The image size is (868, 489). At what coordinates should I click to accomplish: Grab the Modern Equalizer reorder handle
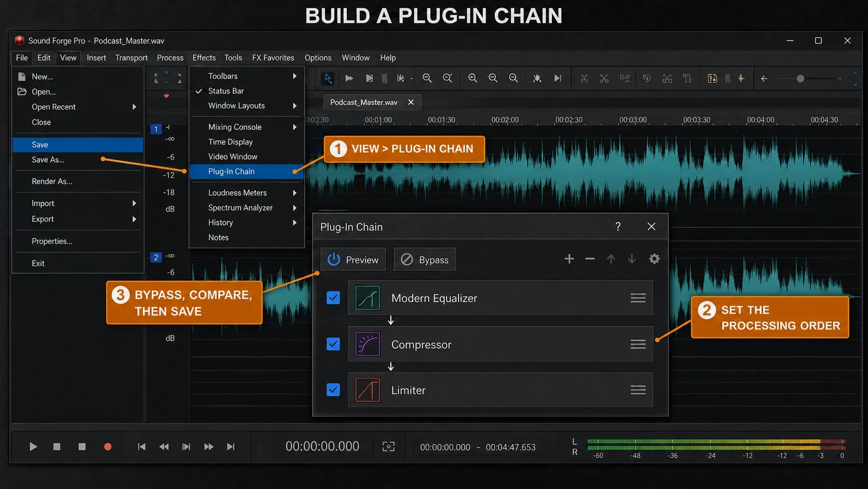pyautogui.click(x=638, y=298)
